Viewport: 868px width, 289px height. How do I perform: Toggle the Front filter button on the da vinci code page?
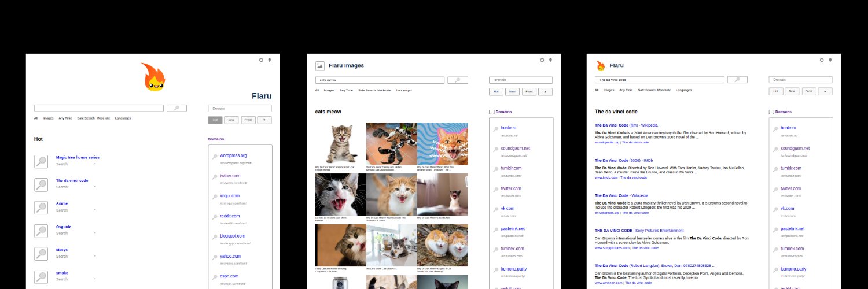[809, 91]
